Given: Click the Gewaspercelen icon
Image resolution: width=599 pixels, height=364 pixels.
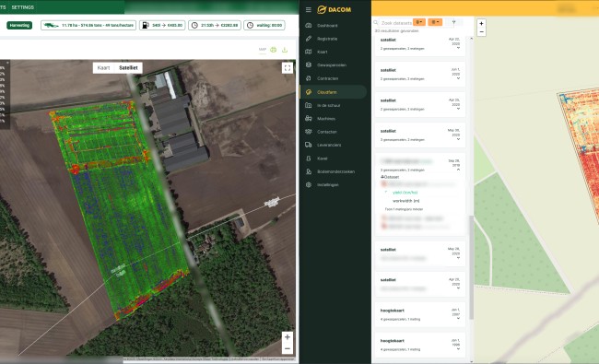Looking at the screenshot, I should coord(309,65).
